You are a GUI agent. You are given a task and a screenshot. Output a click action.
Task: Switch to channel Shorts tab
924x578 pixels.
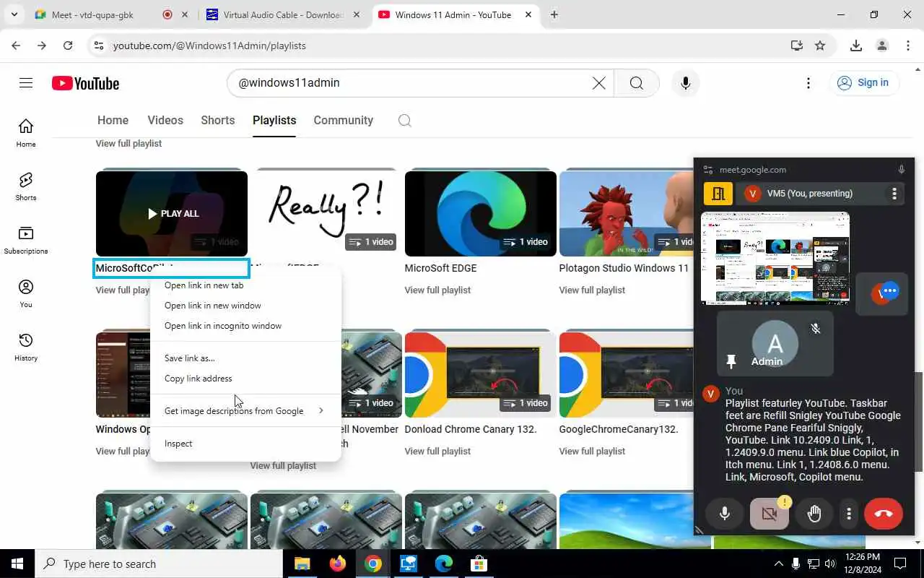click(218, 121)
